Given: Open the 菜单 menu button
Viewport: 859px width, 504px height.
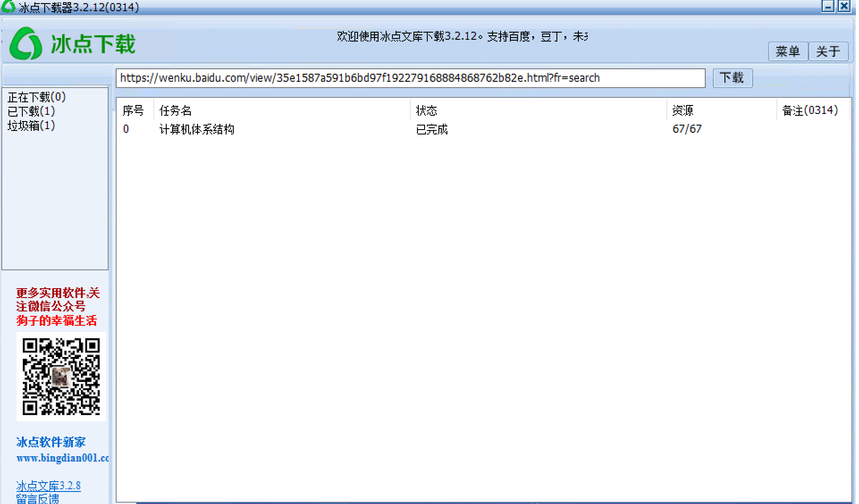Looking at the screenshot, I should point(787,51).
